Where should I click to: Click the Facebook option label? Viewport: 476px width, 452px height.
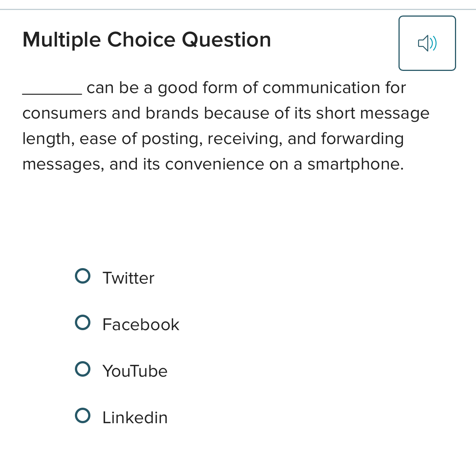pos(140,325)
